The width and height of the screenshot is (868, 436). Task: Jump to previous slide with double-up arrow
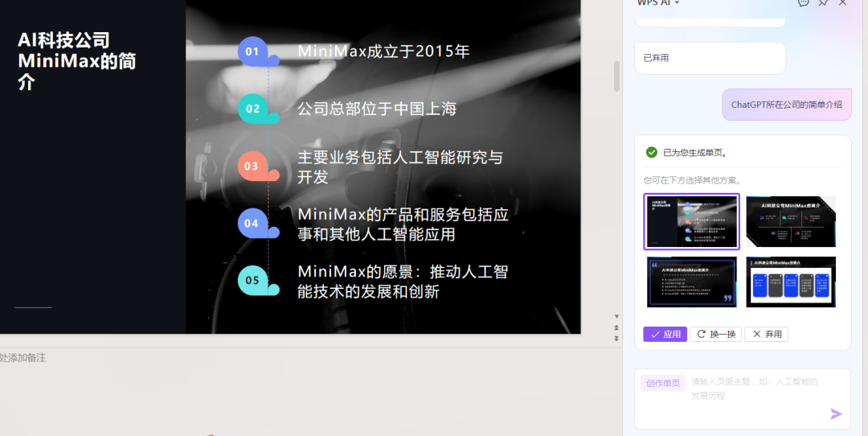click(616, 328)
